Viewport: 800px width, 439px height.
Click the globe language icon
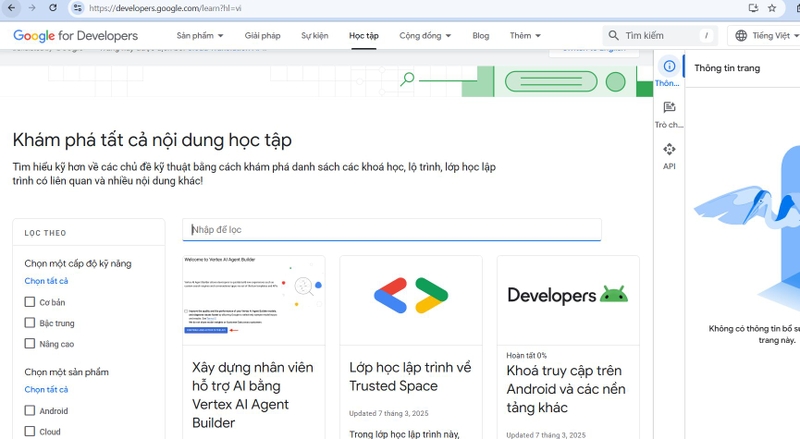click(741, 35)
